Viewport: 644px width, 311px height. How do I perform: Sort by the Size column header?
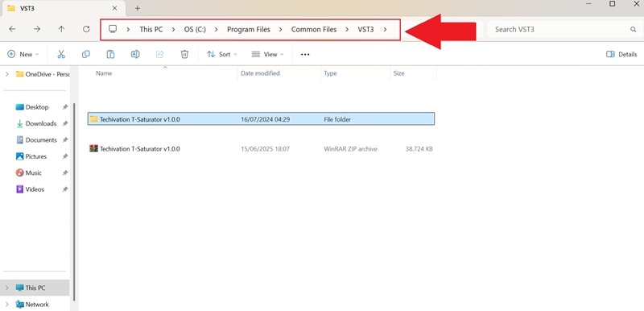pos(398,73)
